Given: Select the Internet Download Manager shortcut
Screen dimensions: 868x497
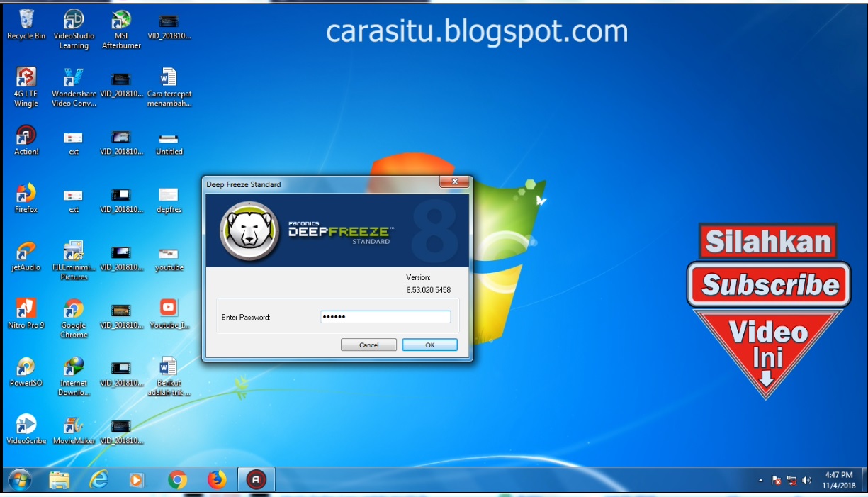Looking at the screenshot, I should pyautogui.click(x=74, y=377).
